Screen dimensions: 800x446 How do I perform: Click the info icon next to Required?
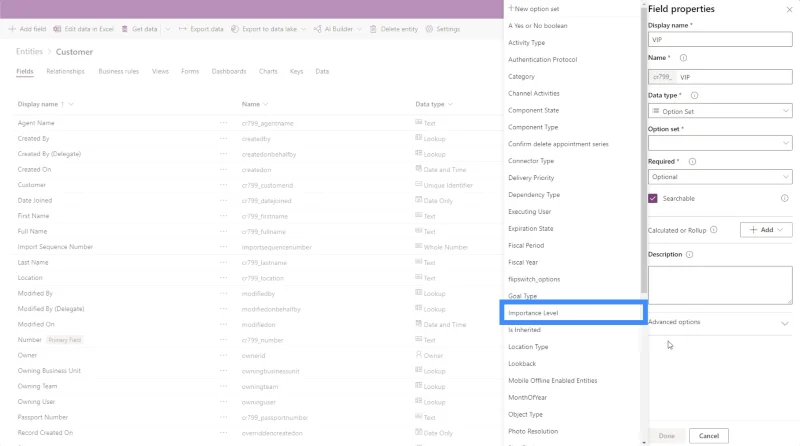pyautogui.click(x=692, y=161)
